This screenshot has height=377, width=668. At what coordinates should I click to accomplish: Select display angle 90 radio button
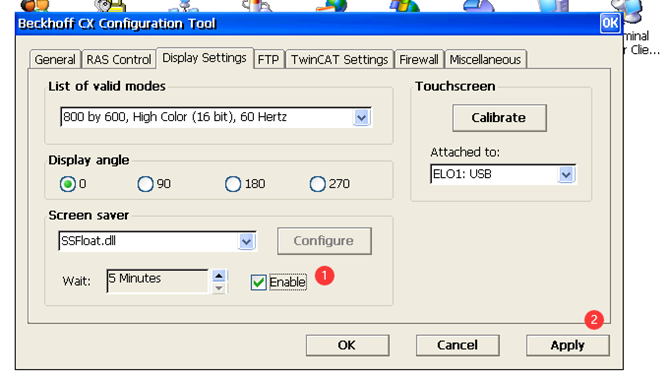(x=145, y=184)
